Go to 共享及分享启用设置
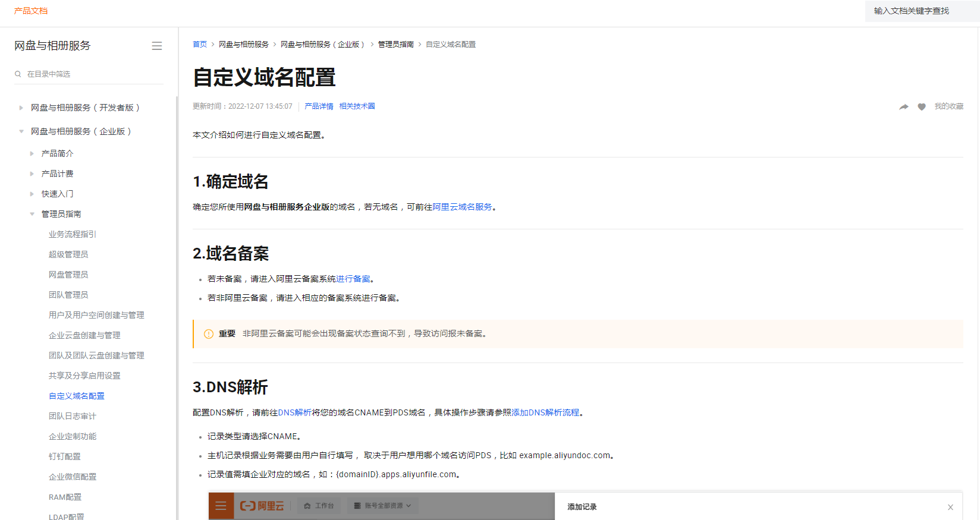Screen dimensions: 980x520 (x=84, y=376)
